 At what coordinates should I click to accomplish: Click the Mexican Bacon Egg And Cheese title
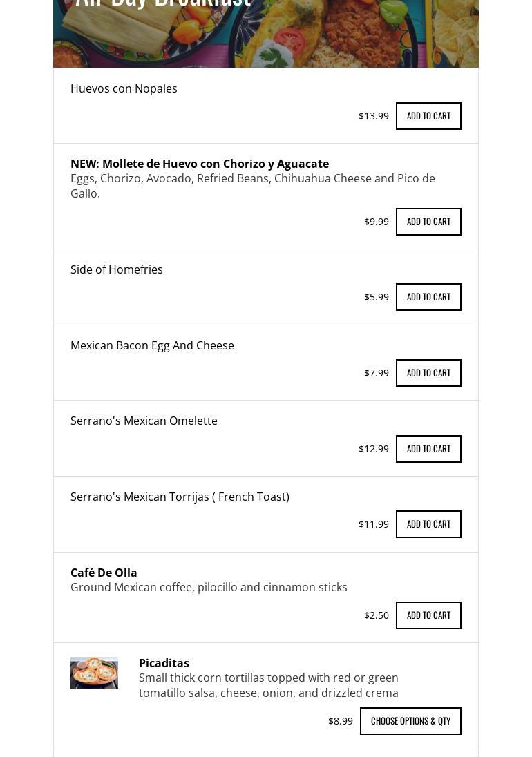pos(152,345)
